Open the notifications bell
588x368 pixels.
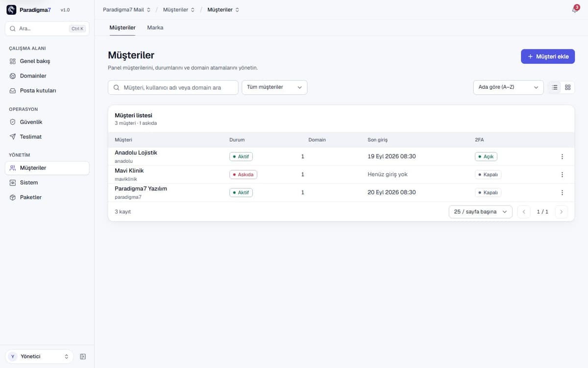[575, 10]
